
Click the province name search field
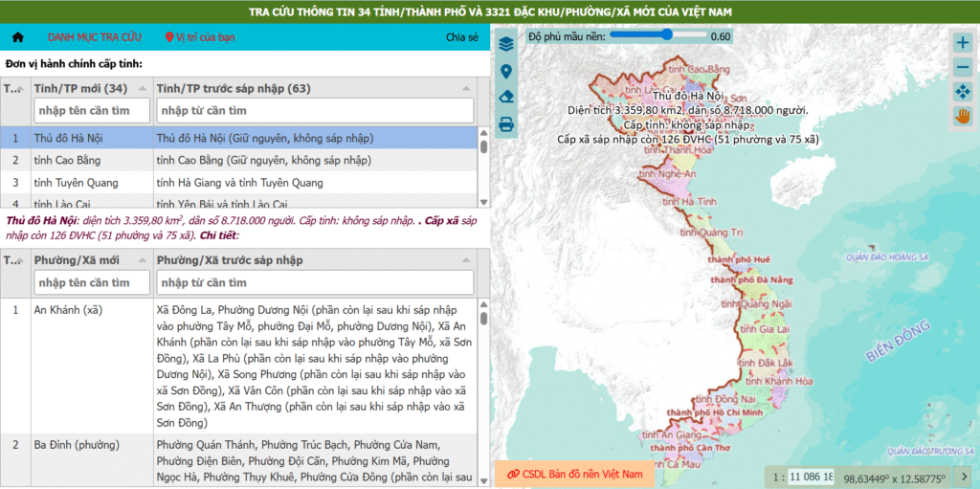(x=93, y=111)
